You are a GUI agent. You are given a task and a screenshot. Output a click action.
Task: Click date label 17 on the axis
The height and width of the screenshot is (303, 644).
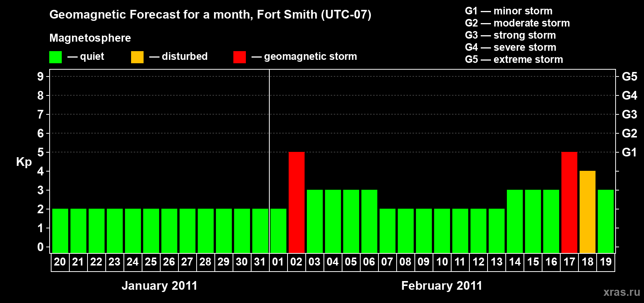click(x=569, y=262)
